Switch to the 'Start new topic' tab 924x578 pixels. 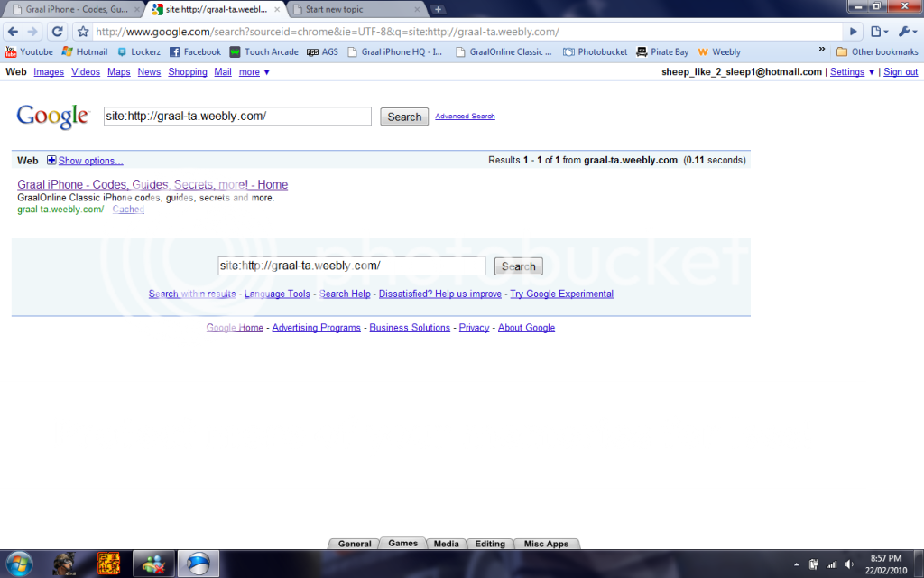click(x=356, y=9)
